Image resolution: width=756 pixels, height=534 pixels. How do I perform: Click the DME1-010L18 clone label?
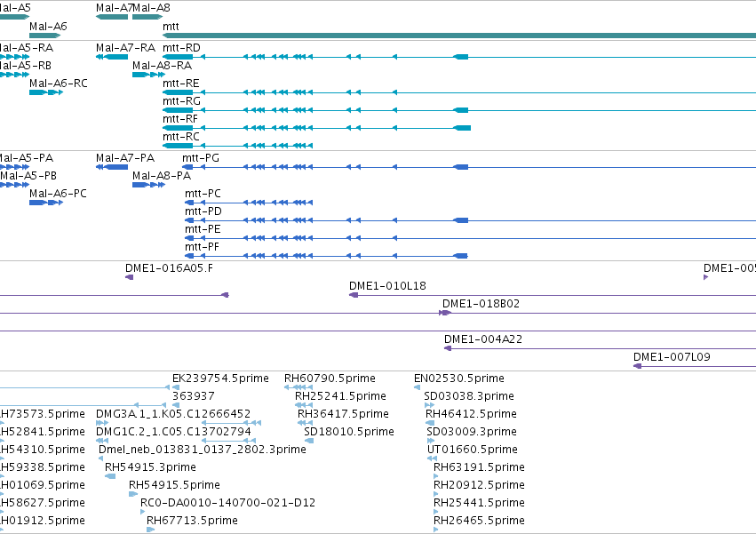pos(387,286)
